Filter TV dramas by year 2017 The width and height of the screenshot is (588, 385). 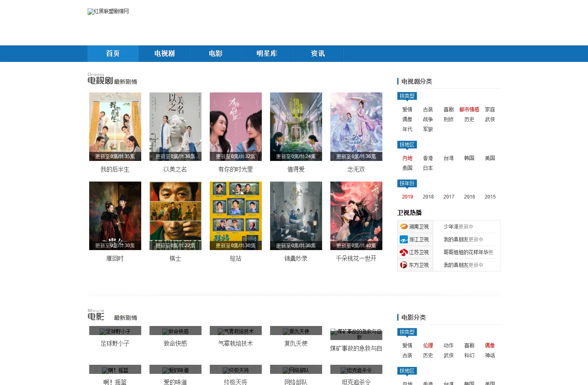click(449, 197)
